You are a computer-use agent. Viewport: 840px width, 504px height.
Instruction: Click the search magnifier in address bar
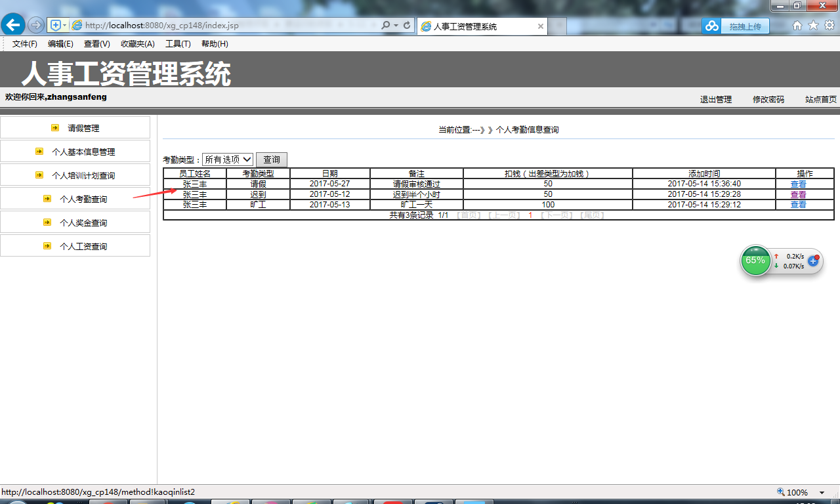pyautogui.click(x=386, y=25)
